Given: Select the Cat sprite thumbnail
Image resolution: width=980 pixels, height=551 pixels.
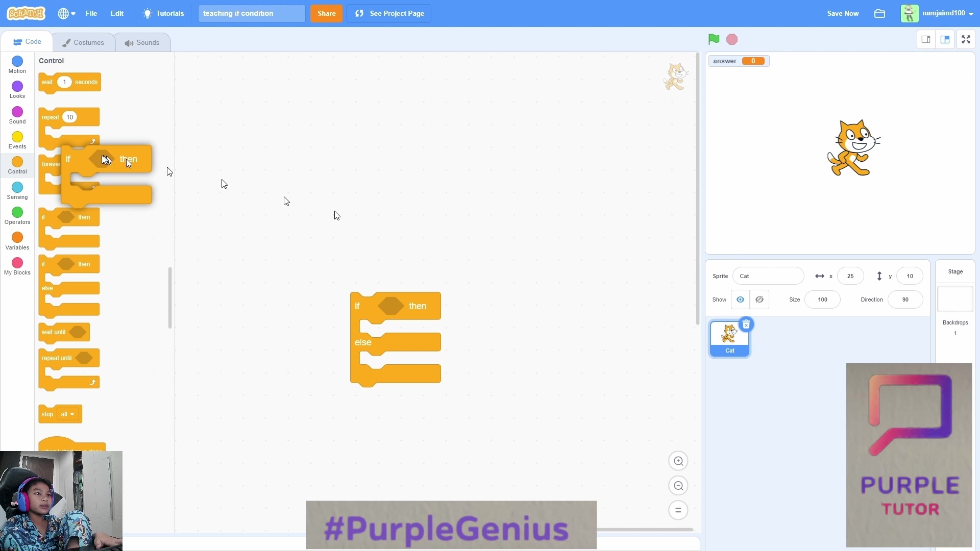Looking at the screenshot, I should [x=729, y=339].
